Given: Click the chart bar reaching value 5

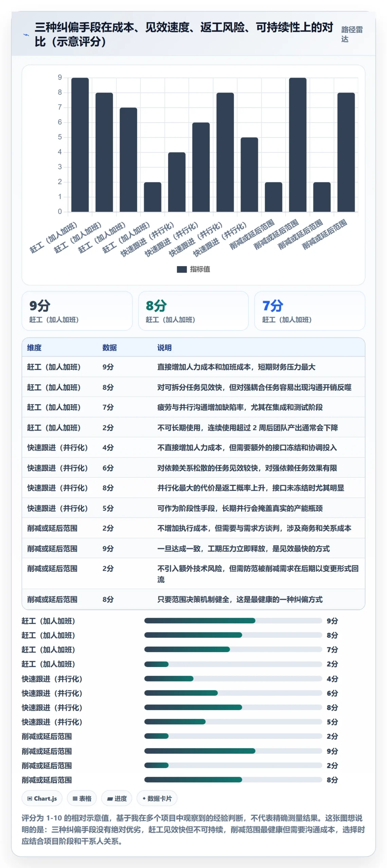Looking at the screenshot, I should pyautogui.click(x=249, y=175).
